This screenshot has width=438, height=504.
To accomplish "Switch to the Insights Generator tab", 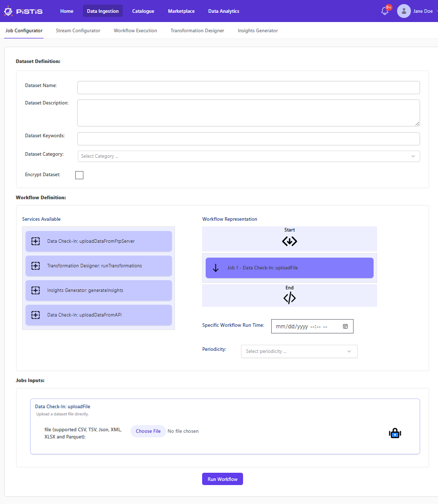I will coord(257,31).
